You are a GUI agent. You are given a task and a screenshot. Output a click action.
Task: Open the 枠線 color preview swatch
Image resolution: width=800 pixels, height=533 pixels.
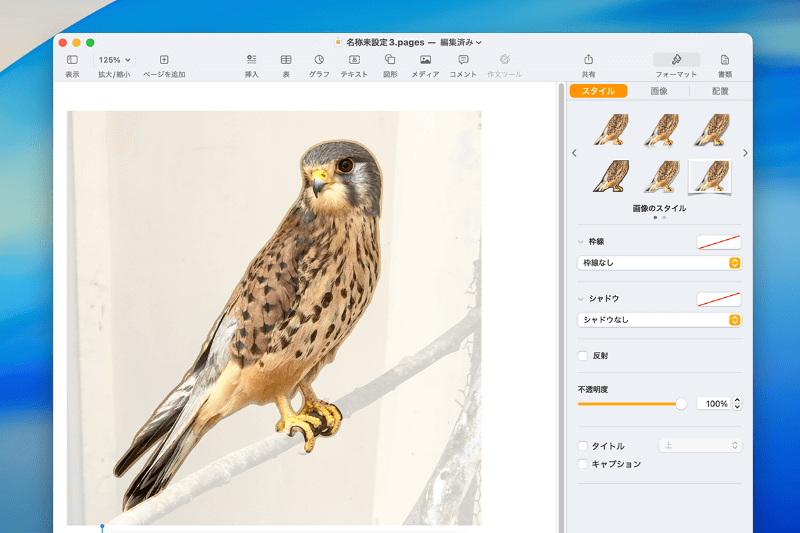718,242
